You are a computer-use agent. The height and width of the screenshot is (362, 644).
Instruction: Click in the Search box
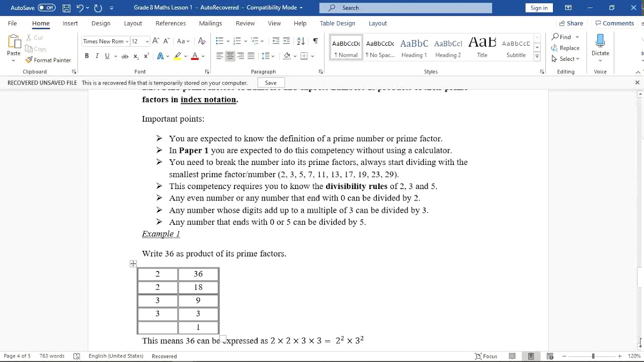coord(406,8)
